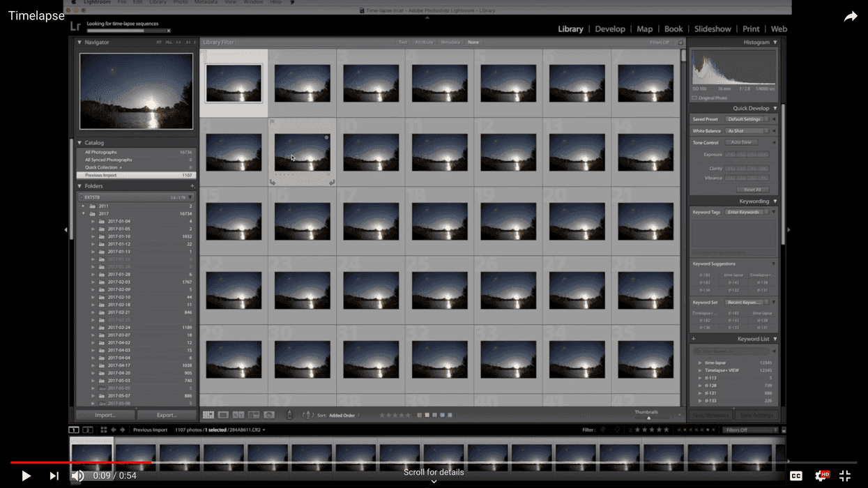
Task: Switch to Loupe view in the toolbar
Action: click(223, 415)
